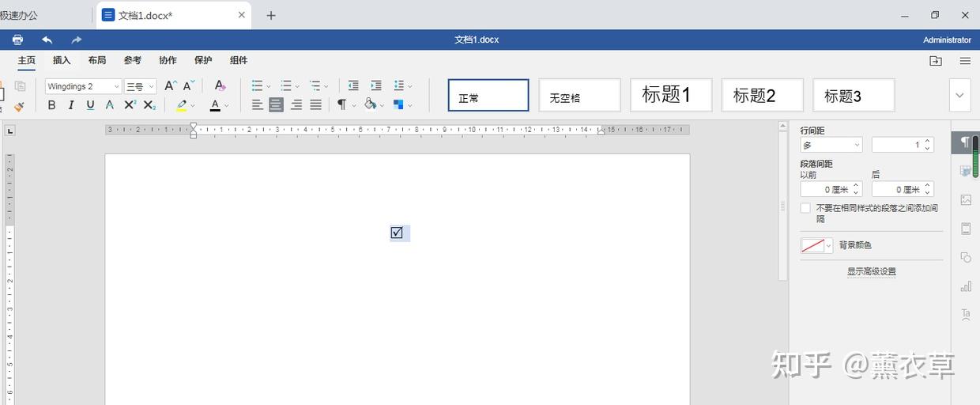
Task: Increase font size with A-up icon
Action: click(170, 85)
